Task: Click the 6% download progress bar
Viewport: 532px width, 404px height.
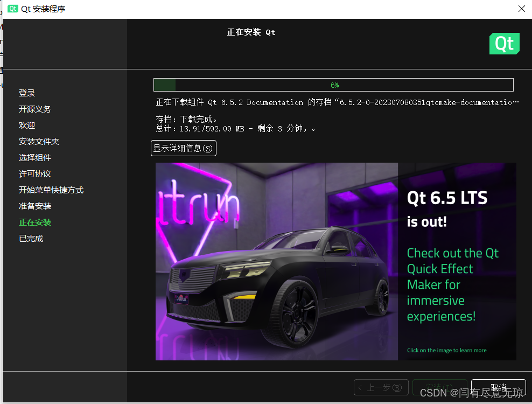Action: point(333,85)
